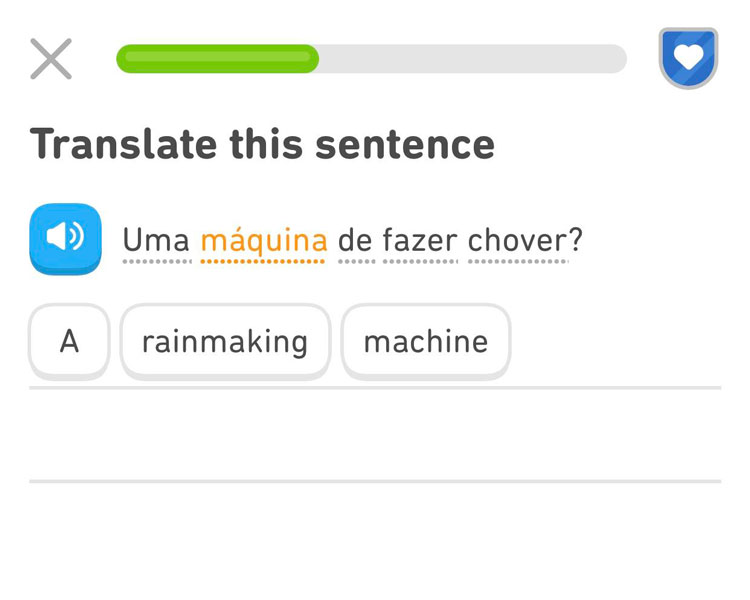Tap the blue heart shield icon
This screenshot has width=750, height=600.
pyautogui.click(x=688, y=58)
